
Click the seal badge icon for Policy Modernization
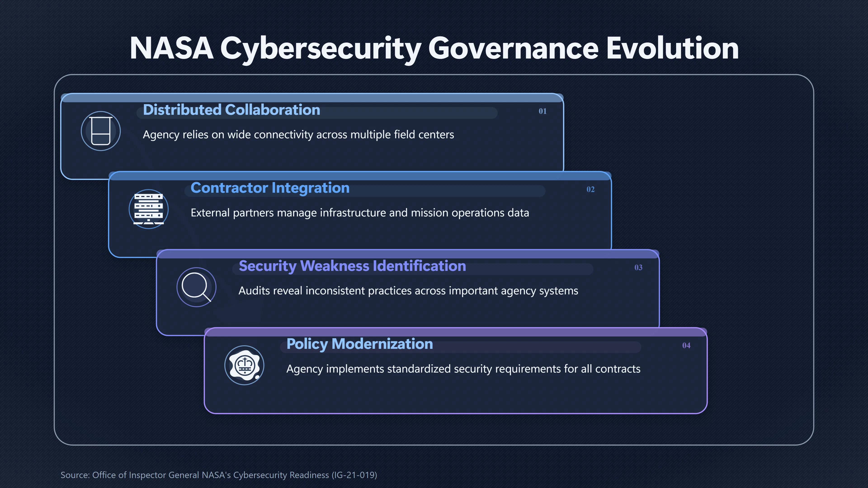coord(244,365)
